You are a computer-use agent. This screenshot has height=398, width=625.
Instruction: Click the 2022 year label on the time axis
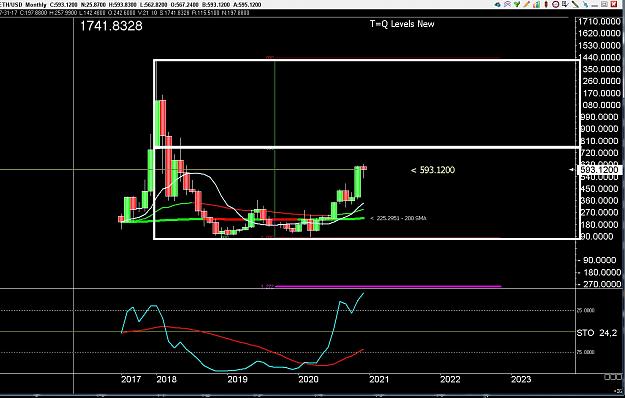coord(450,379)
